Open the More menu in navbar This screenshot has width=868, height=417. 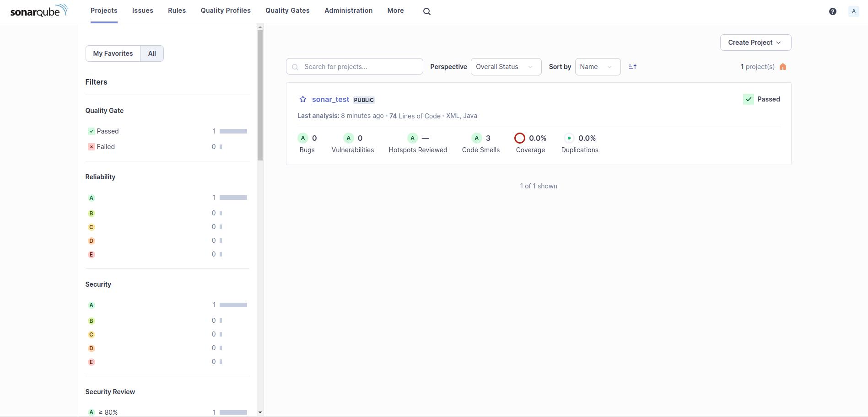(x=395, y=11)
